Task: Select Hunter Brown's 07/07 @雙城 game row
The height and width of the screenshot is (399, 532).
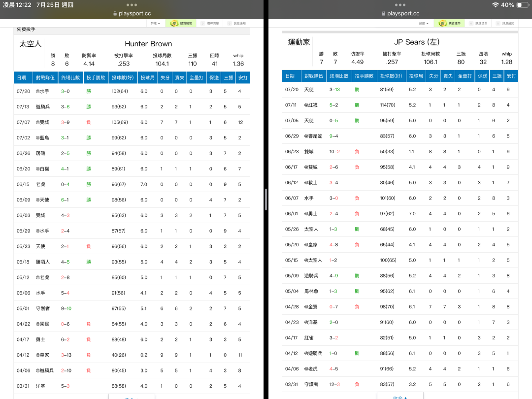Action: click(132, 122)
